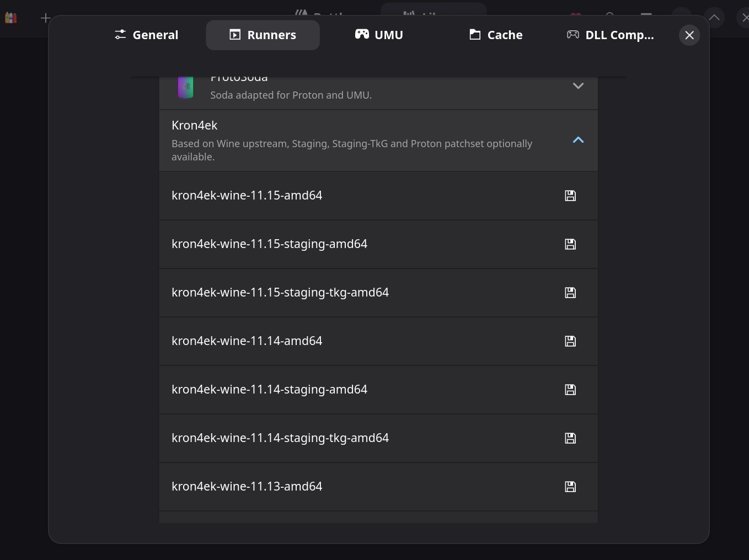749x560 pixels.
Task: Click the kron4ek-wine-11.14-staging-amd64 label
Action: (x=269, y=390)
